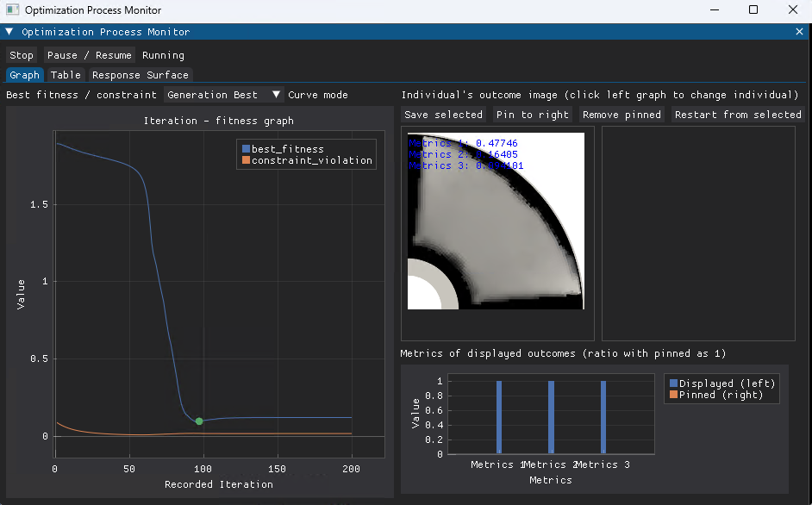Click the dropdown arrow beside Generation Best
This screenshot has width=812, height=505.
coord(277,94)
